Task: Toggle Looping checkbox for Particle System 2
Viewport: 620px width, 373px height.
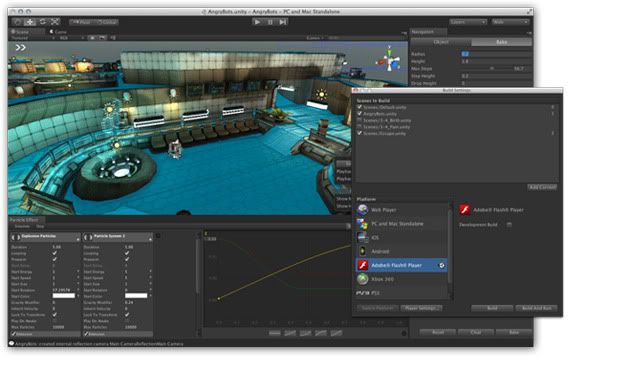Action: point(127,253)
